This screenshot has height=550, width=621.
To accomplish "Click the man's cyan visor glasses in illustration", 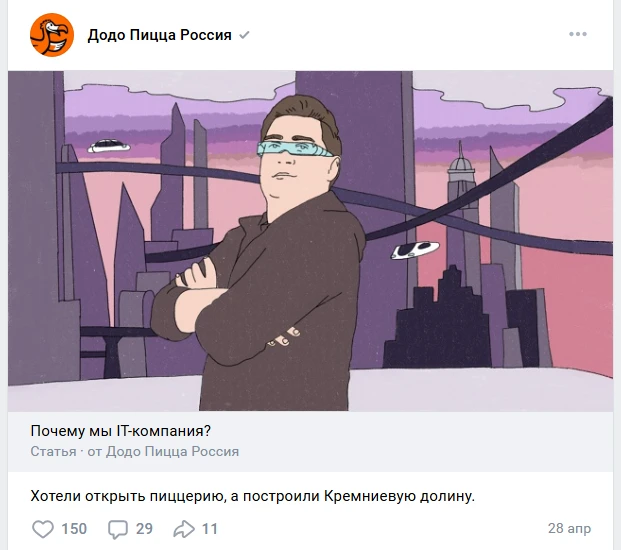I will pos(295,149).
